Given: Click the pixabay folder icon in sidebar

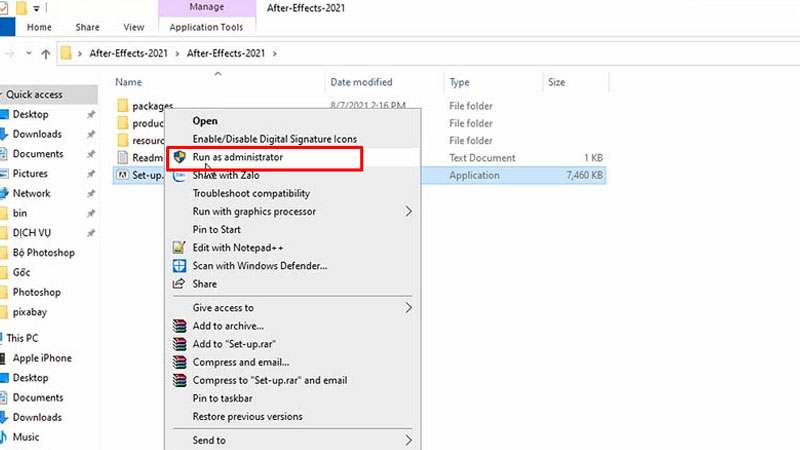Looking at the screenshot, I should (x=4, y=312).
